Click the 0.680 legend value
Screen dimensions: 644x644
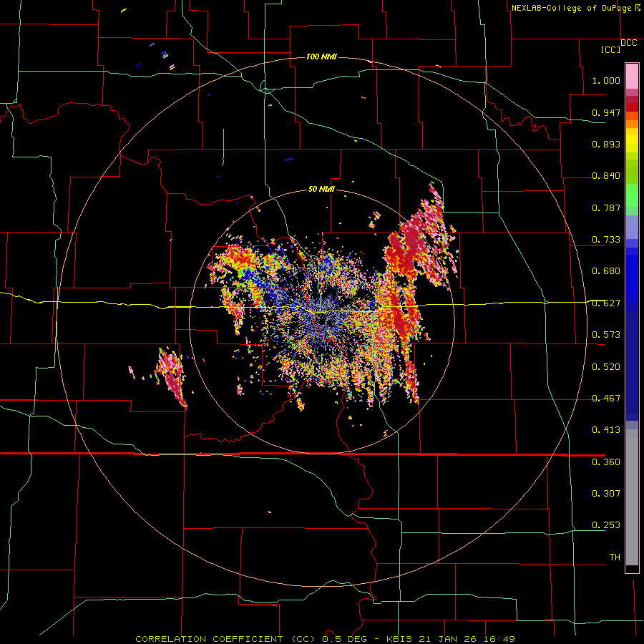606,270
